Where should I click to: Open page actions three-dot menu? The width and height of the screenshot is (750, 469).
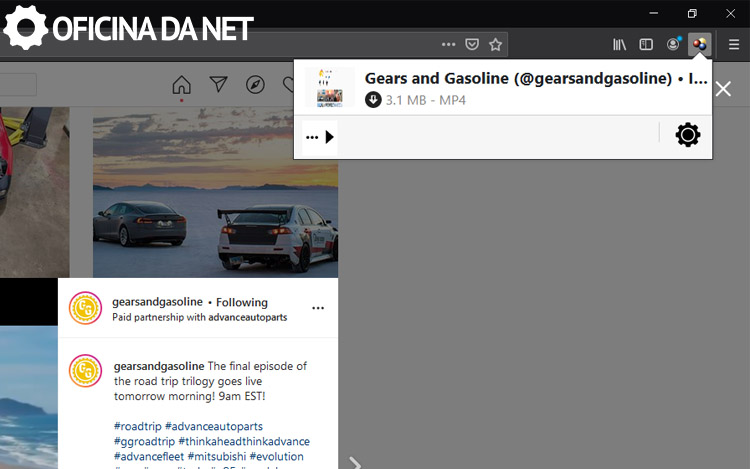point(448,44)
